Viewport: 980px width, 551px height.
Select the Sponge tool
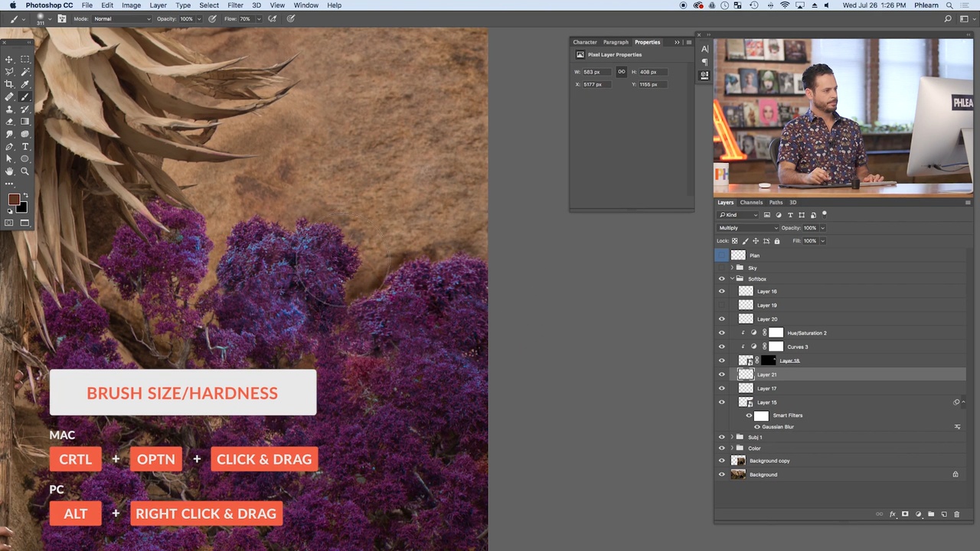[24, 134]
